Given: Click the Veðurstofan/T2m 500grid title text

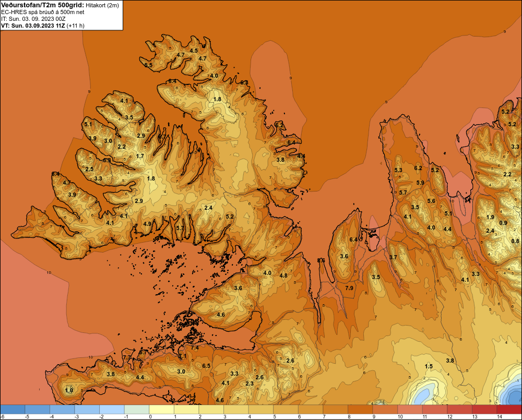Looking at the screenshot, I should (x=42, y=5).
